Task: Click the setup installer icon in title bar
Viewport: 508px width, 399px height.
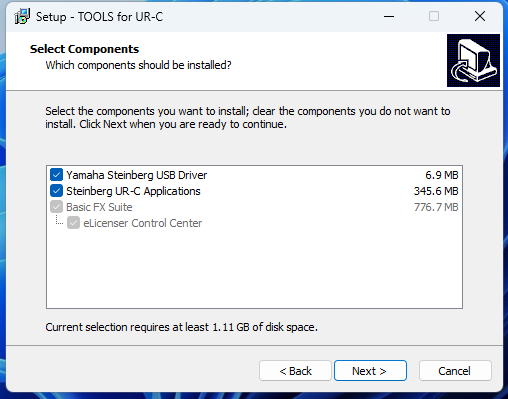Action: click(22, 16)
